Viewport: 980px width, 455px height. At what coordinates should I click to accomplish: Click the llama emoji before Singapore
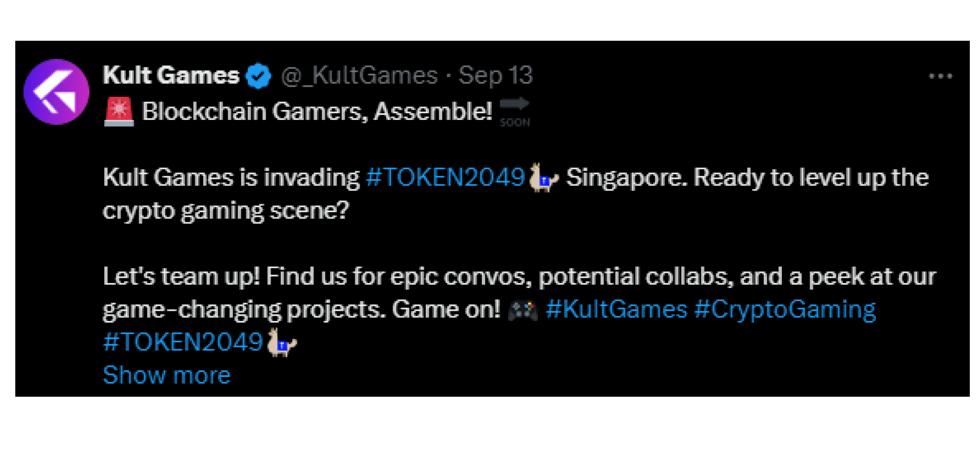tap(544, 178)
